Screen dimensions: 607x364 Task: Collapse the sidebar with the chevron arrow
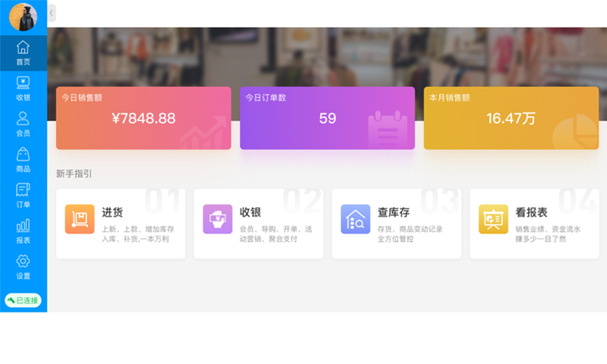52,13
